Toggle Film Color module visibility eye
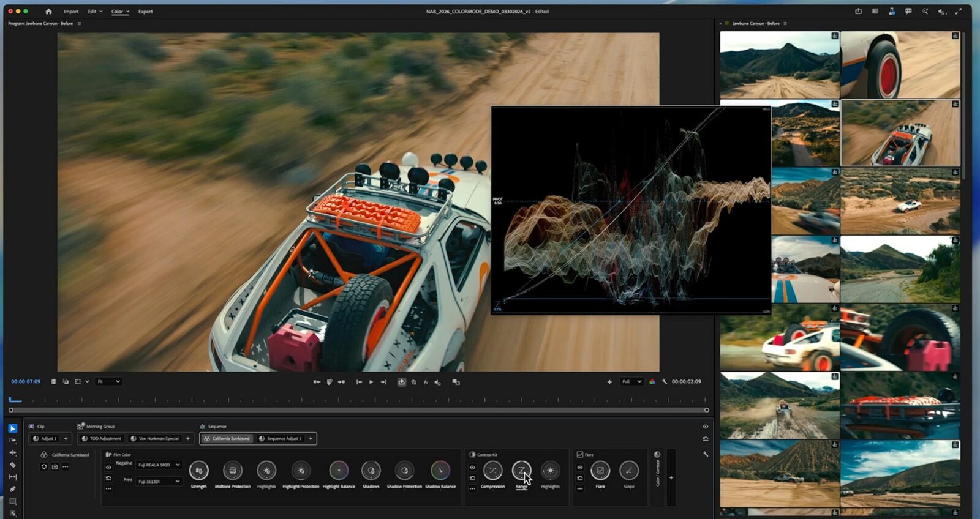The height and width of the screenshot is (519, 980). point(108,468)
